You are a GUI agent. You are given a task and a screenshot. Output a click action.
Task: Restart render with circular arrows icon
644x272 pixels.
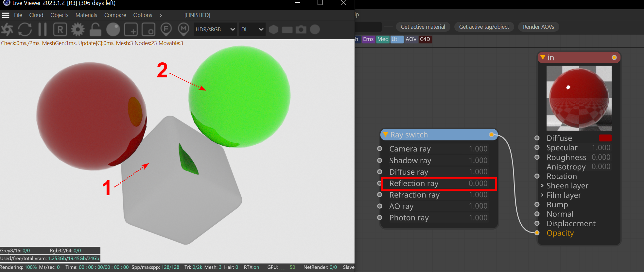[25, 29]
